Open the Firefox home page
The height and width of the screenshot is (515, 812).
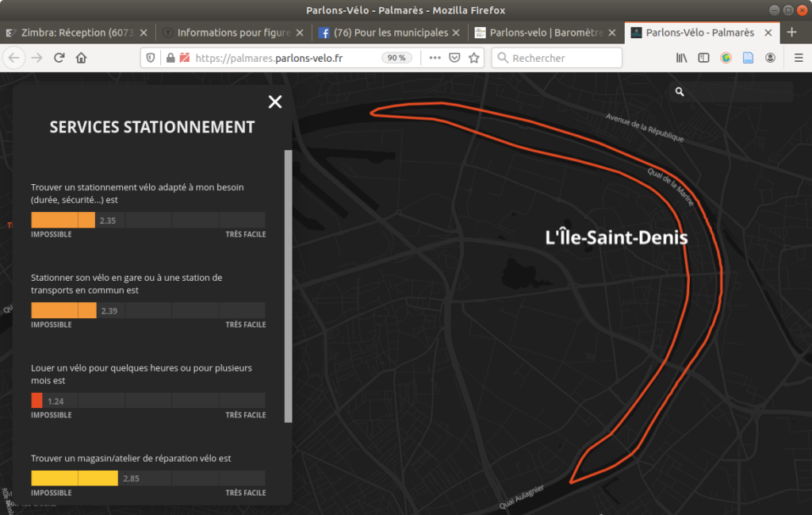pos(82,57)
